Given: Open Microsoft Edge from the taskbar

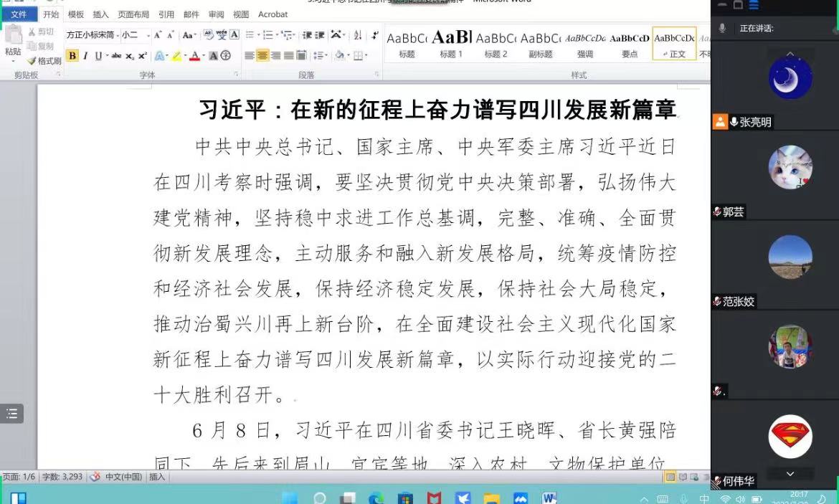Looking at the screenshot, I should click(x=376, y=498).
